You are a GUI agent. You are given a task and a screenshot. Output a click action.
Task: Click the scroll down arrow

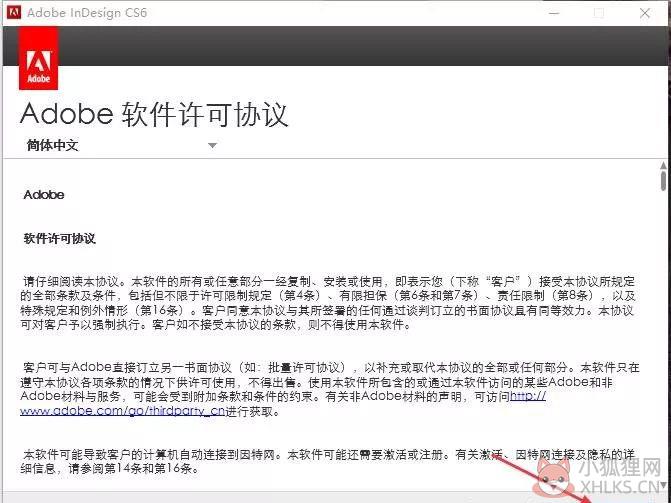663,485
